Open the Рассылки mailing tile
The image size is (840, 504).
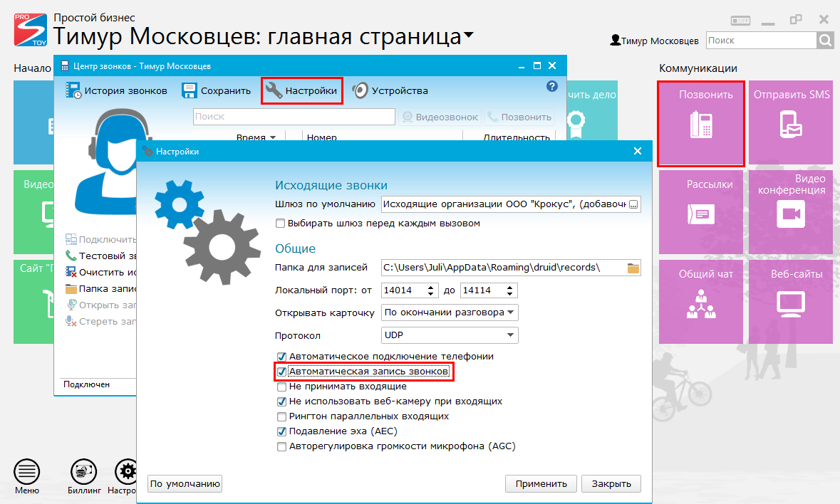pos(701,212)
